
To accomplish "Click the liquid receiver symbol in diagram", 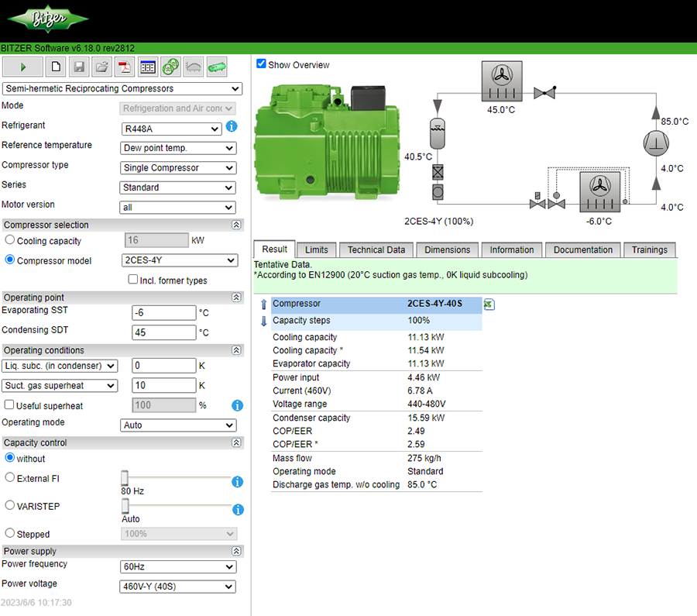I will coord(438,133).
